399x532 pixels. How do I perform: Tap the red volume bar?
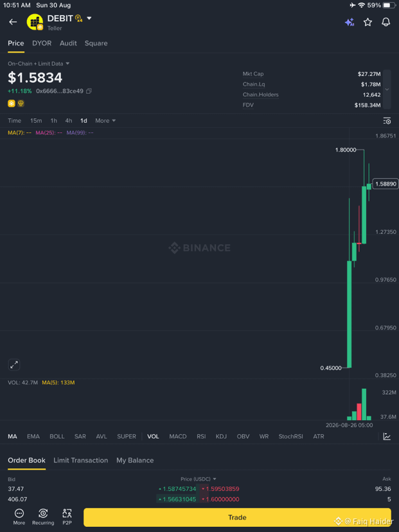point(359,412)
